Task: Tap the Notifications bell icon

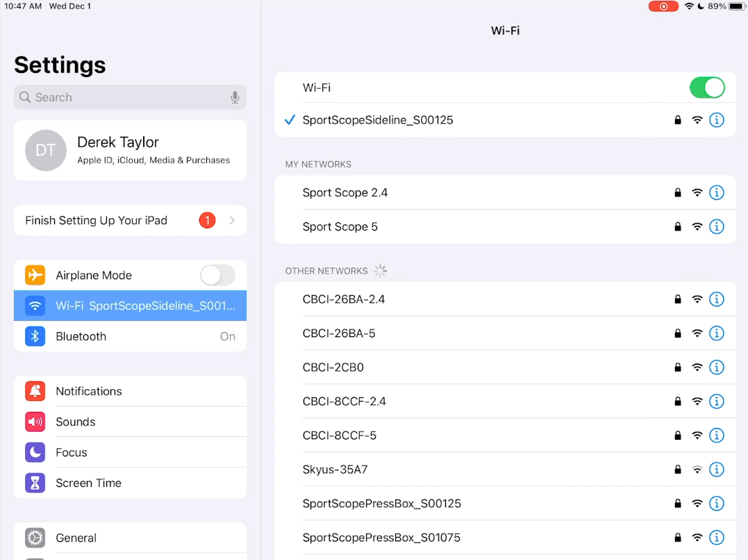Action: coord(35,391)
